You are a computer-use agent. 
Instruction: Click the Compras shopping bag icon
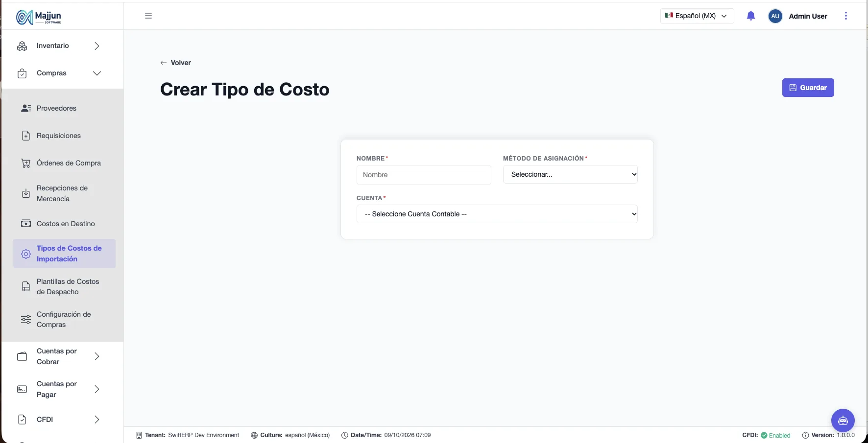22,73
